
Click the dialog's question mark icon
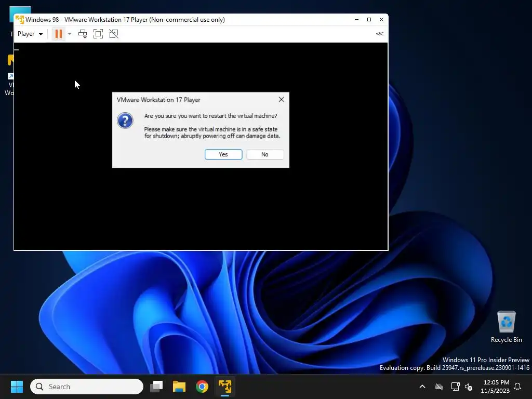coord(125,121)
